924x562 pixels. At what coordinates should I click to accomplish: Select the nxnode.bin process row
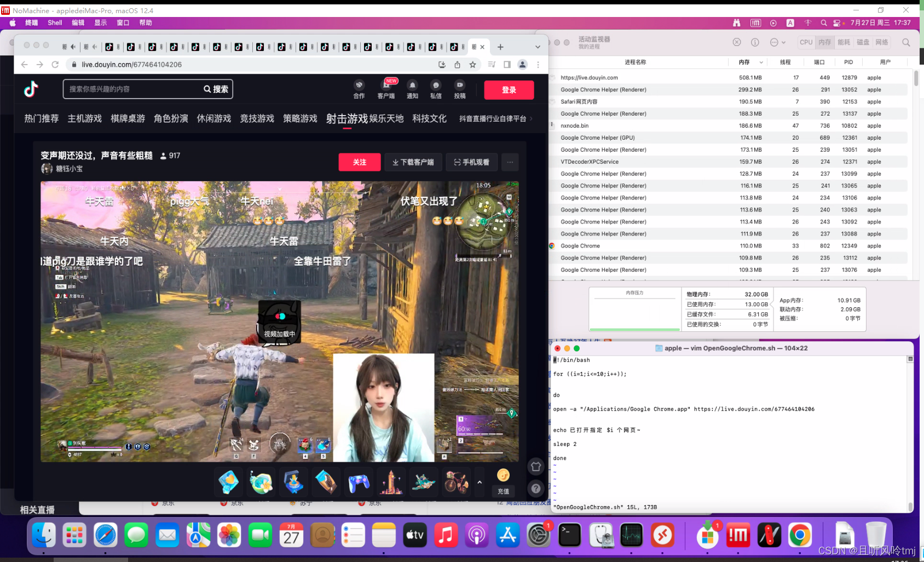pyautogui.click(x=728, y=125)
